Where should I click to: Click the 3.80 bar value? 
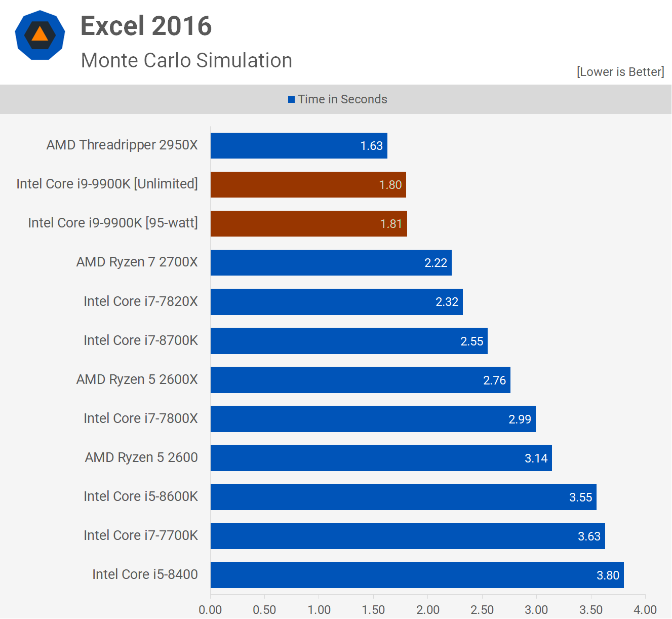(608, 575)
